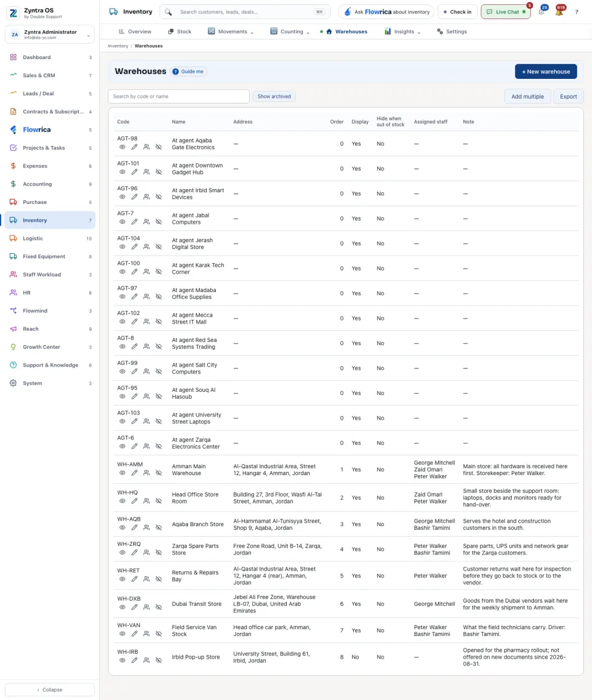
Task: Open Logistic module
Action: 50,238
